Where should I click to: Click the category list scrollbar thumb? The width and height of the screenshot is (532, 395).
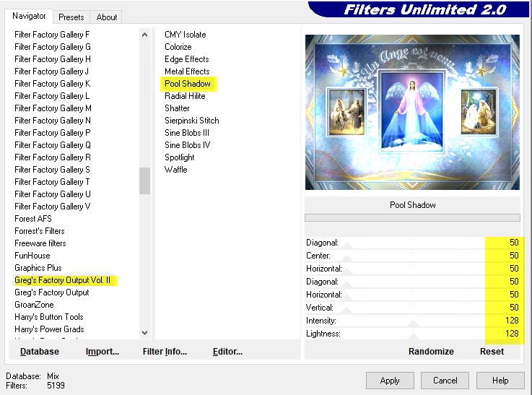click(144, 181)
